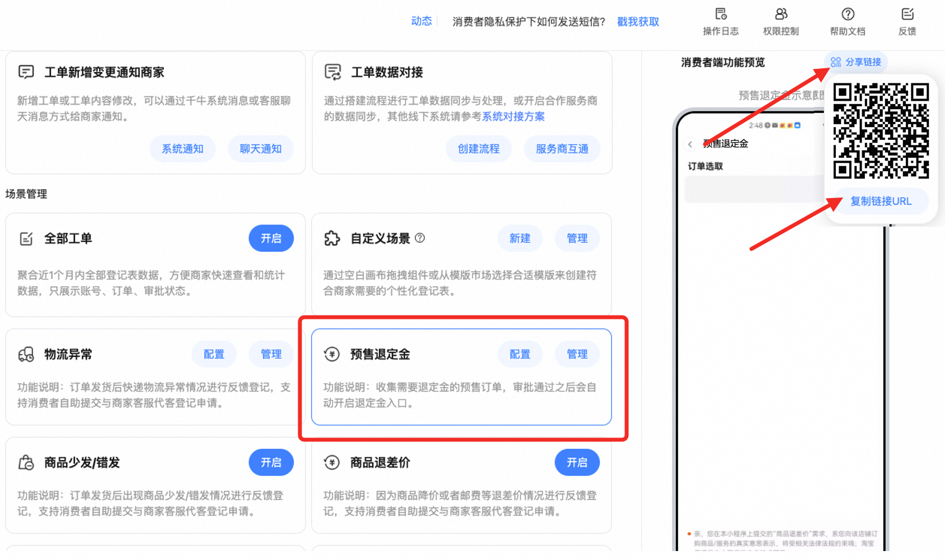Click 戳我获取 link in top banner

[x=638, y=22]
